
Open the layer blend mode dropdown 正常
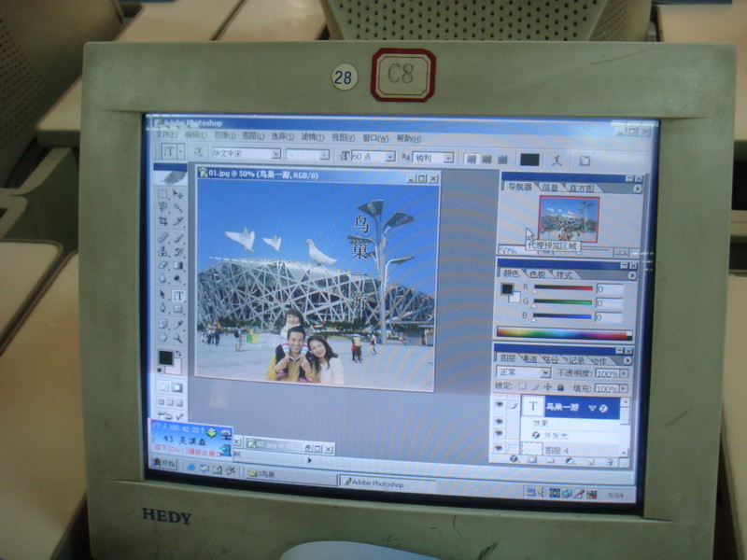tap(523, 372)
